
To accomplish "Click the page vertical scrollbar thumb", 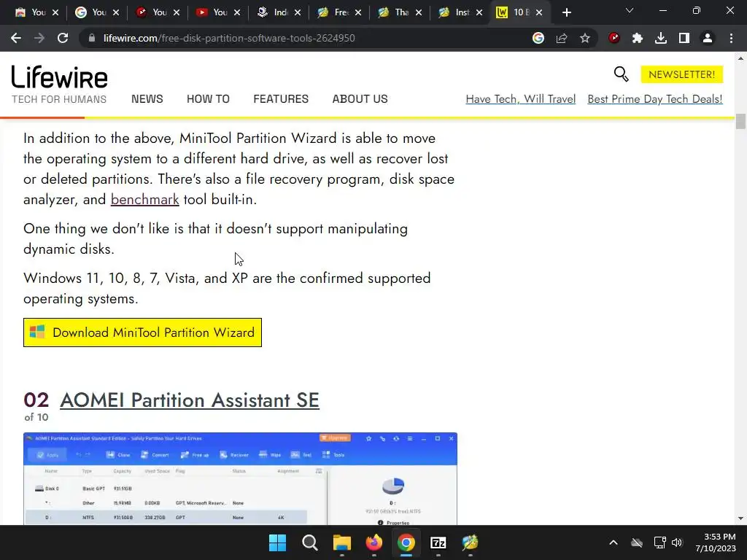I will [x=740, y=121].
